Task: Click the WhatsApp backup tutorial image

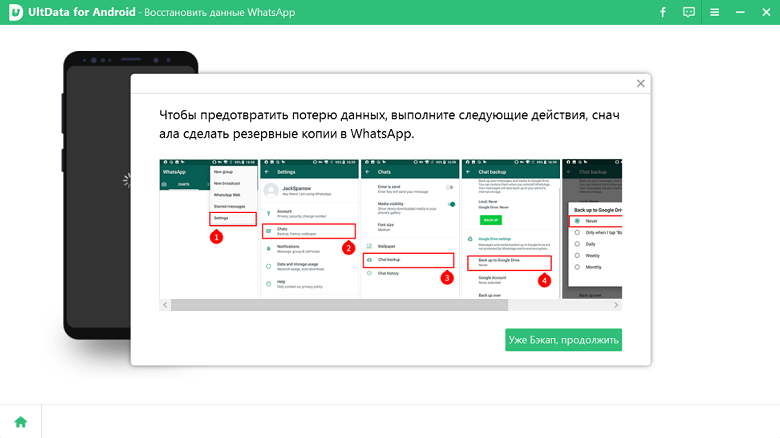Action: (390, 229)
